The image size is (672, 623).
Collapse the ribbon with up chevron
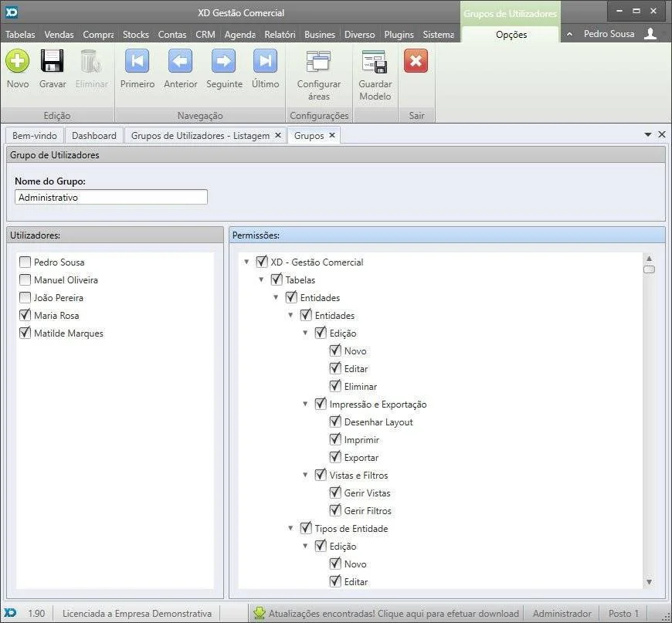569,34
